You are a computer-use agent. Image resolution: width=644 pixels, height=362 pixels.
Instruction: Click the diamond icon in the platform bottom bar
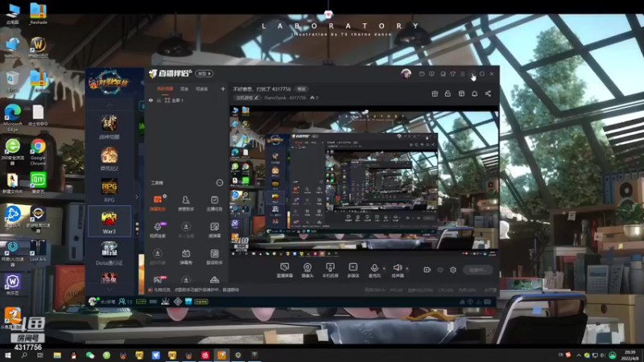click(178, 302)
